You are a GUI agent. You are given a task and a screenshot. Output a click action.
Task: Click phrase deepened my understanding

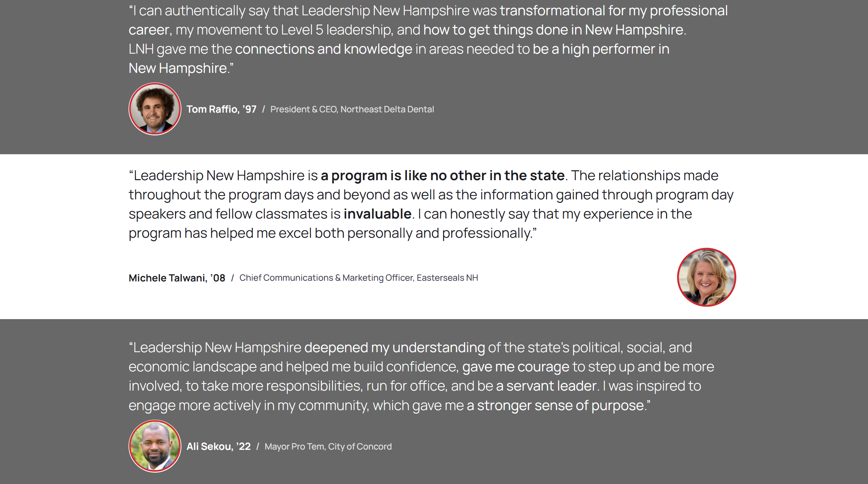click(x=394, y=348)
